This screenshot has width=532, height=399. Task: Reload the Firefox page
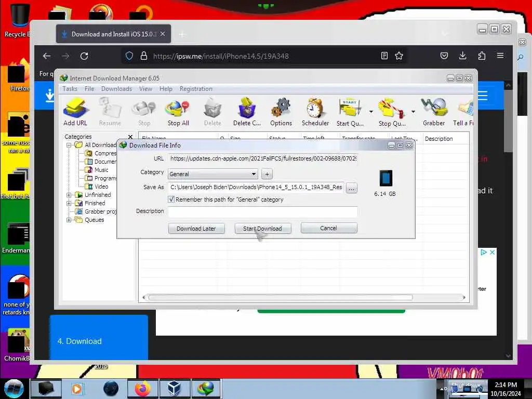[x=84, y=56]
